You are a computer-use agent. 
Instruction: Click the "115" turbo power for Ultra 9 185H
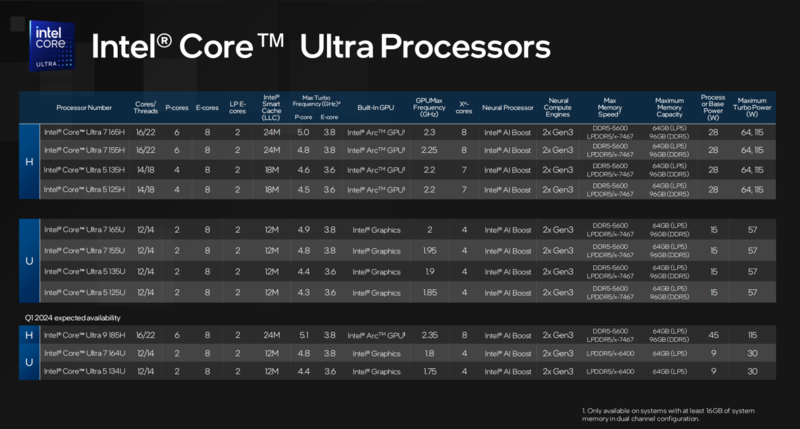click(x=752, y=335)
